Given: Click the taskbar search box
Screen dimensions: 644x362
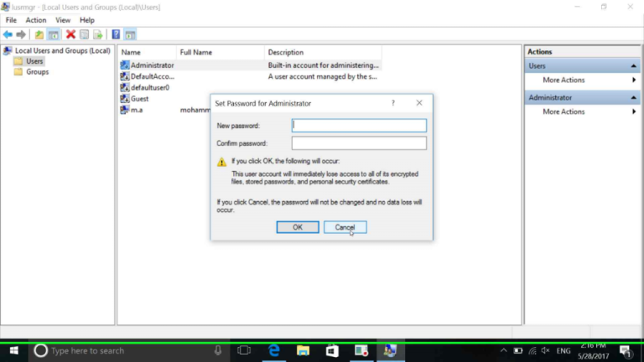Looking at the screenshot, I should (128, 350).
